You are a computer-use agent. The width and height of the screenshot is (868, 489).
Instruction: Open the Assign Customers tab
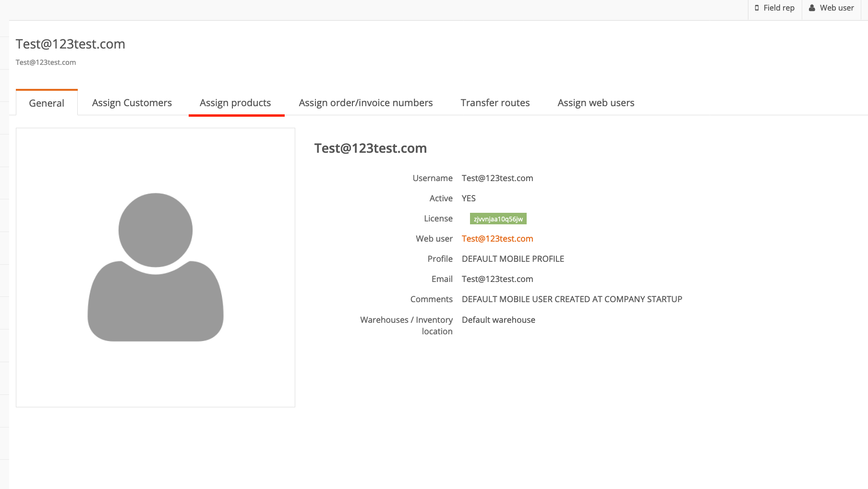132,103
